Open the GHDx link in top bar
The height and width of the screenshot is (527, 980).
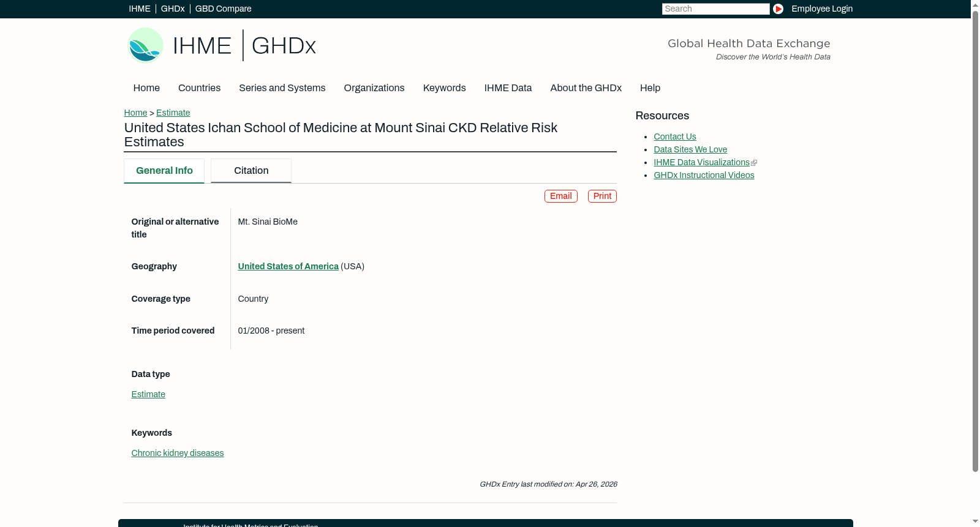(173, 9)
